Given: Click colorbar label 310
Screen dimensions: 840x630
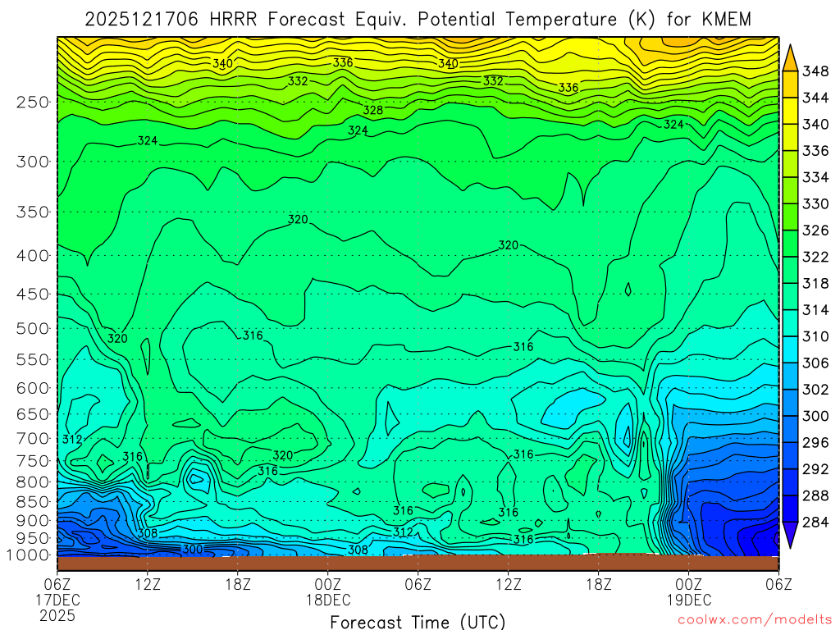Looking at the screenshot, I should [x=815, y=336].
